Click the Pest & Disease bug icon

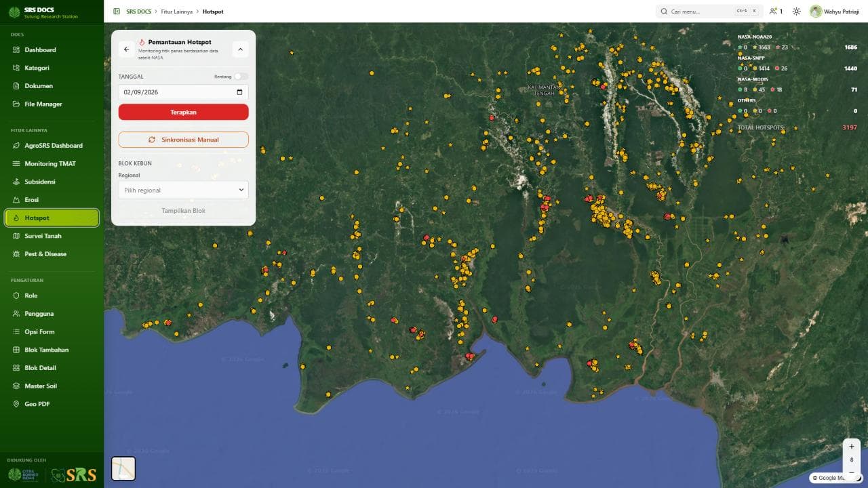pyautogui.click(x=17, y=254)
